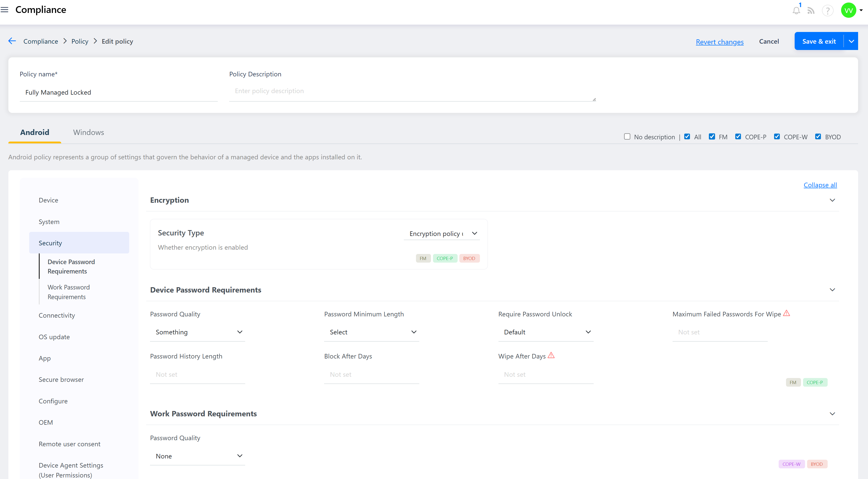Open the device Password Quality dropdown
868x479 pixels.
coord(198,332)
